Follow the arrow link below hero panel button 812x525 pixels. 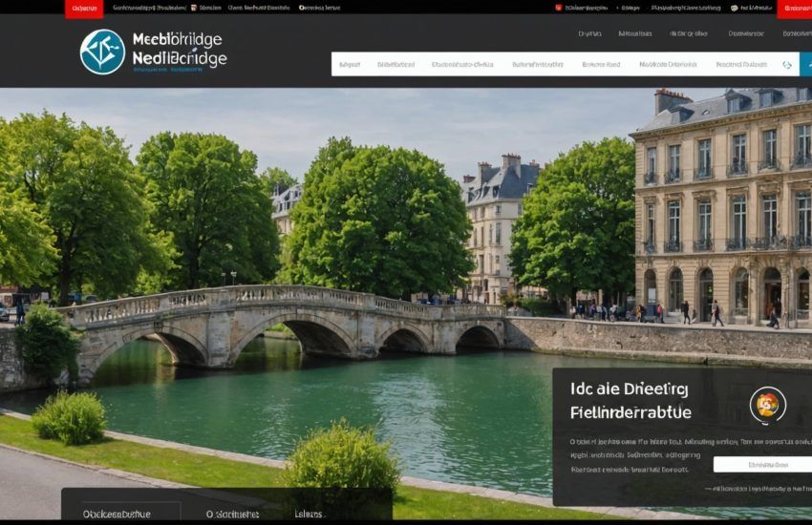pyautogui.click(x=759, y=489)
